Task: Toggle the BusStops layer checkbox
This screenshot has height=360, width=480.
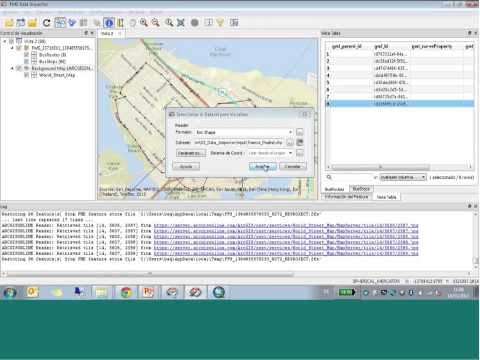Action: pos(27,62)
